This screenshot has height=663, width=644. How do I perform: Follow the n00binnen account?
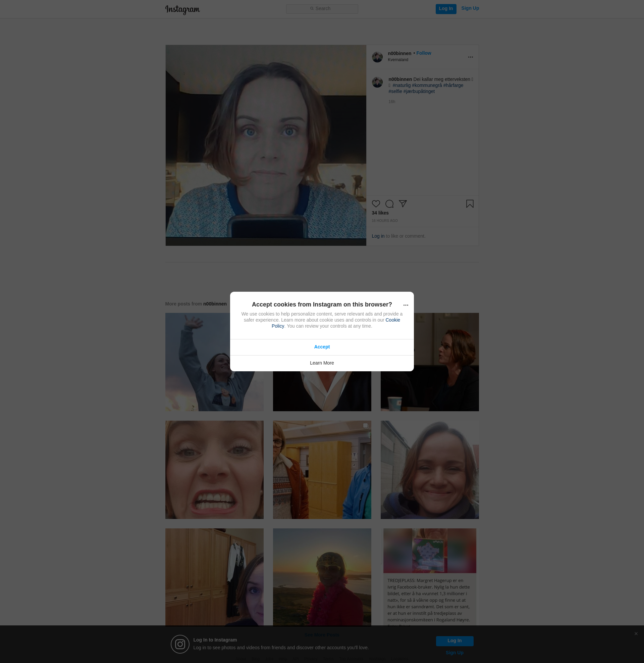click(424, 53)
